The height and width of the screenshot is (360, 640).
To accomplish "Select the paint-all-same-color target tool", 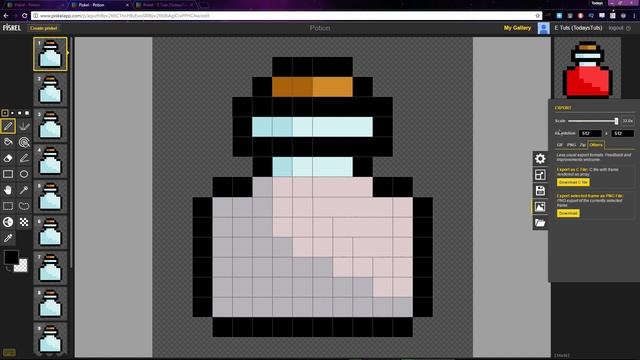I will click(x=24, y=142).
